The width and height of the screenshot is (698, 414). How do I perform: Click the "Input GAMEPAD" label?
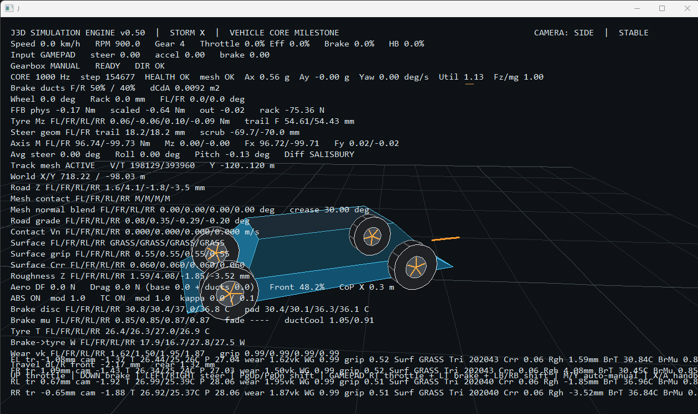(43, 55)
